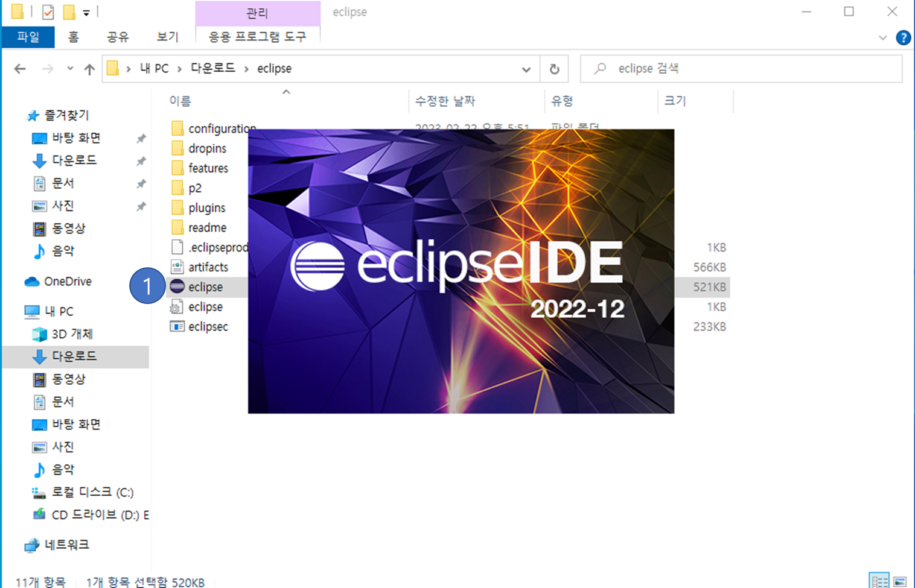This screenshot has height=588, width=915.
Task: Switch to the 보기 ribbon tab
Action: click(167, 37)
